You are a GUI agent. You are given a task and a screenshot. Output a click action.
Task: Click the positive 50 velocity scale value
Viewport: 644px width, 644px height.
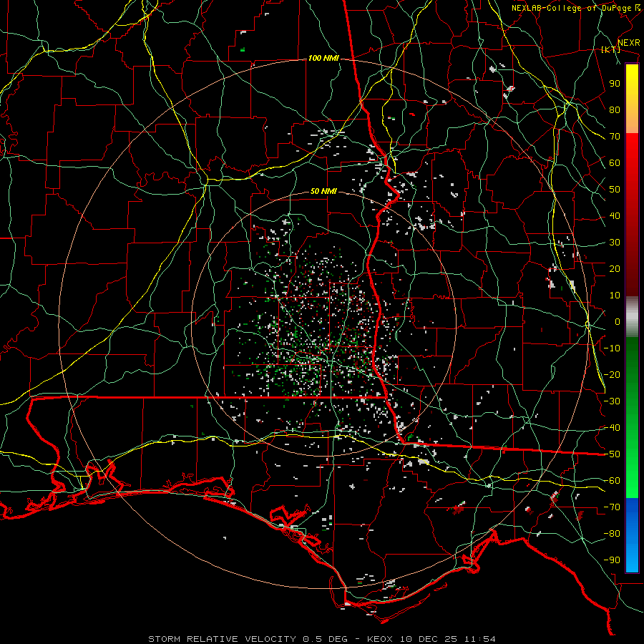coord(615,190)
